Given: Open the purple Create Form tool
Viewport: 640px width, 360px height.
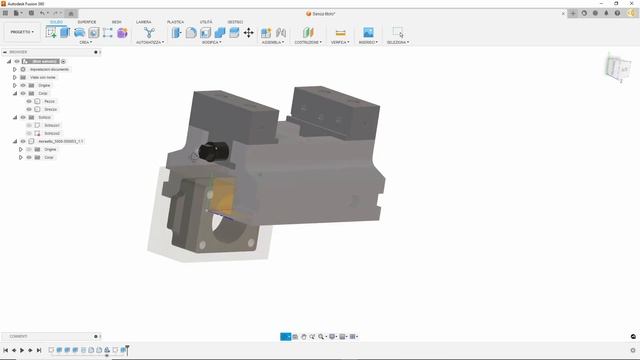Looking at the screenshot, I should pyautogui.click(x=122, y=32).
